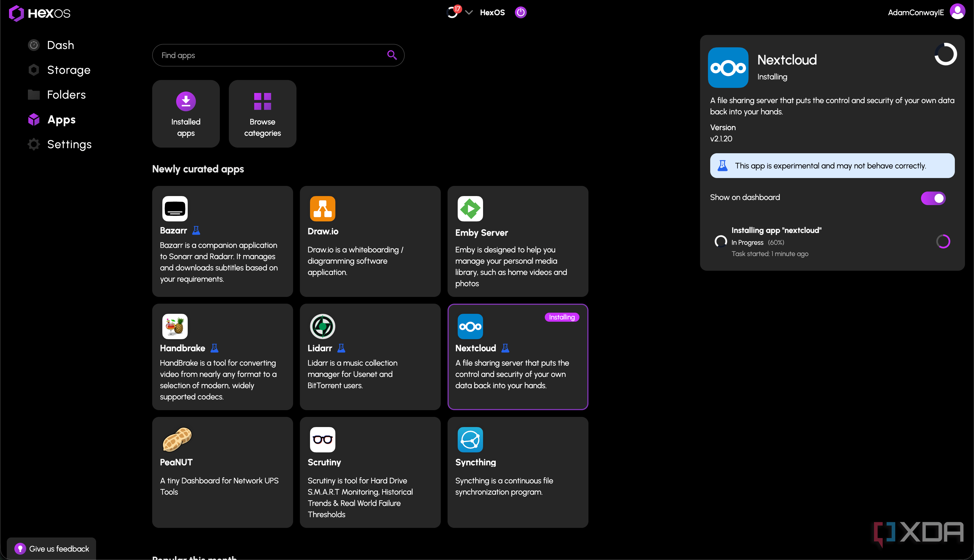974x560 pixels.
Task: Click the purple task progress ring at 60%
Action: pyautogui.click(x=943, y=241)
